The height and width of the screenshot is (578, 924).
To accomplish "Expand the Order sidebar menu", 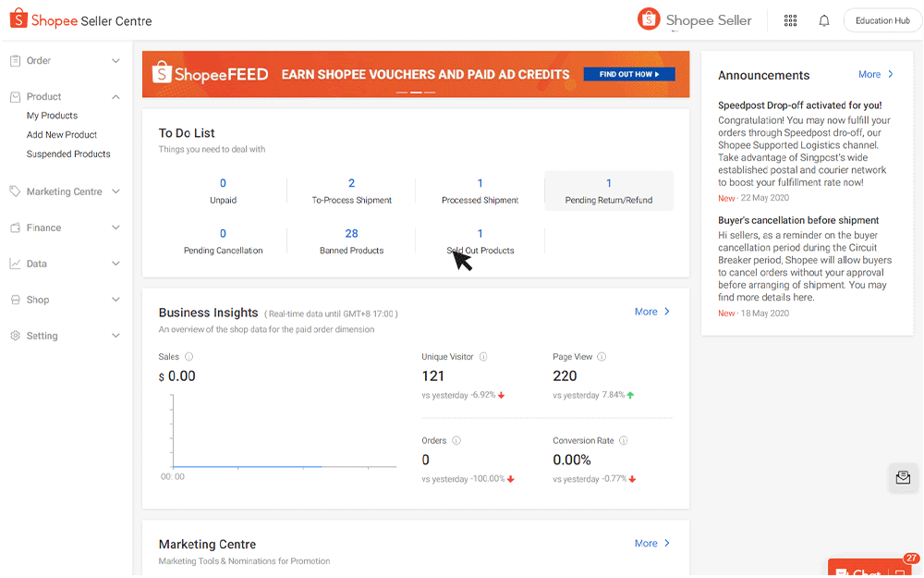I will pyautogui.click(x=115, y=61).
